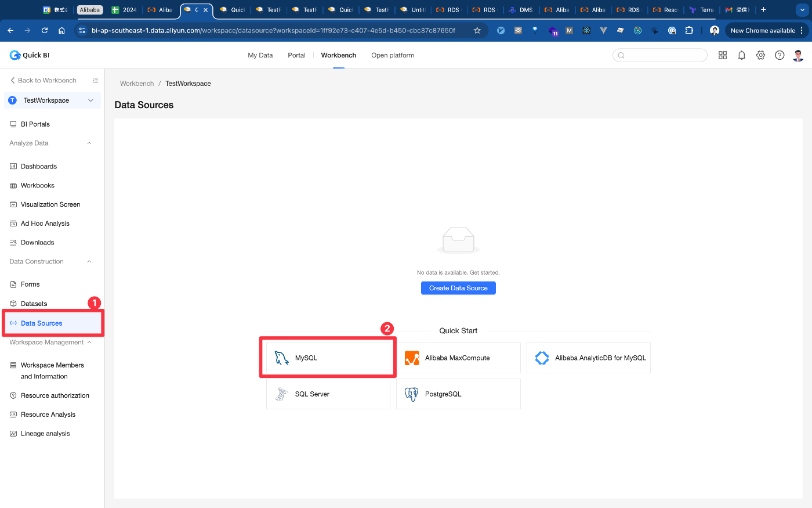Image resolution: width=812 pixels, height=508 pixels.
Task: Open the Chrome tab search dropdown
Action: pyautogui.click(x=802, y=10)
